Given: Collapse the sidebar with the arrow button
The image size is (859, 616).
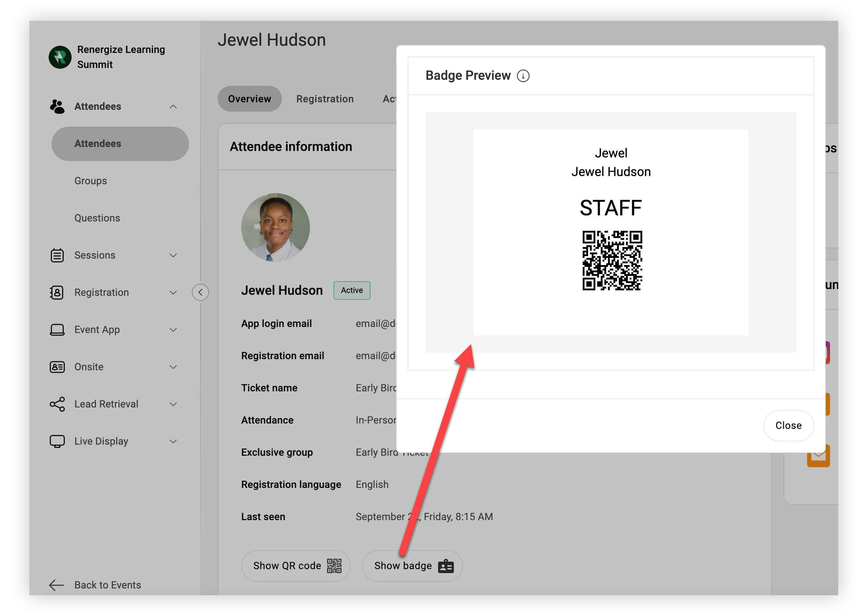Looking at the screenshot, I should (x=200, y=292).
